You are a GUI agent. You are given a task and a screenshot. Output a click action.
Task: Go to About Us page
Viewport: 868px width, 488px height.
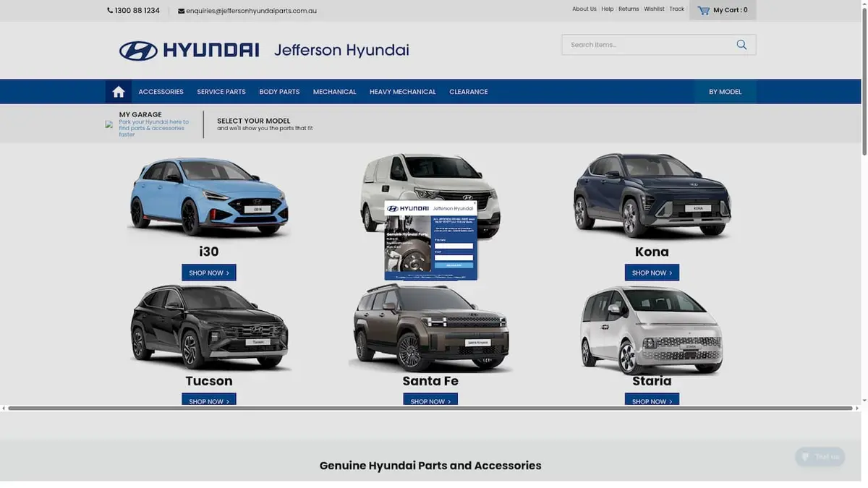[584, 9]
